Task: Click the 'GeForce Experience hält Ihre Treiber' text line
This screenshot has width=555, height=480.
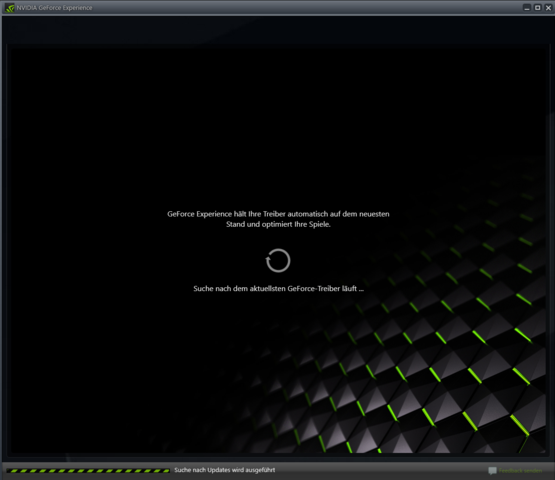Action: coord(278,214)
